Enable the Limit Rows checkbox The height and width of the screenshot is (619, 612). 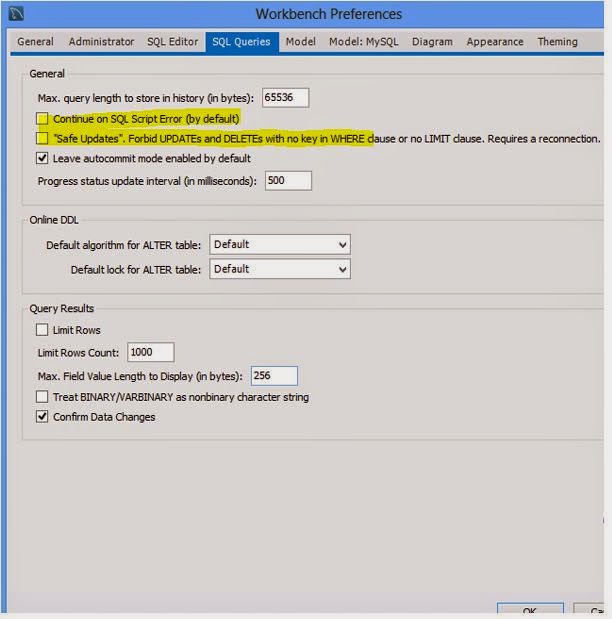[42, 330]
